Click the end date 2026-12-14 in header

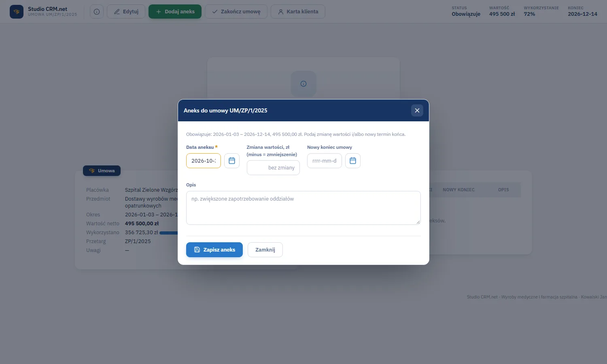pos(582,14)
